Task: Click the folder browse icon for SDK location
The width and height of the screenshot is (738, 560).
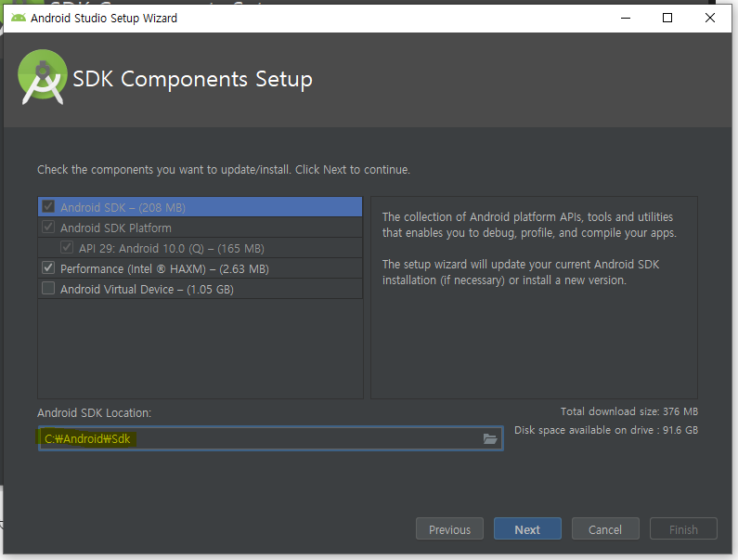Action: click(x=490, y=439)
